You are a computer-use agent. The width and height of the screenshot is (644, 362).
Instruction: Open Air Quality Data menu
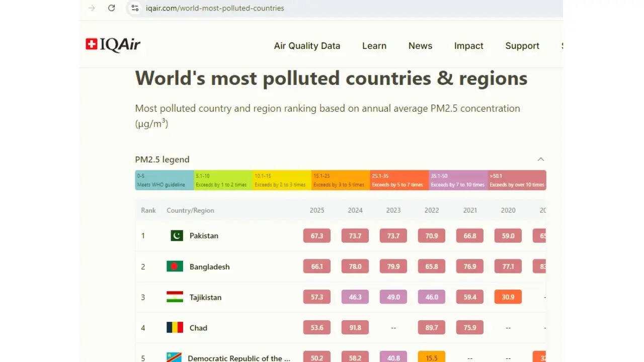coord(307,46)
